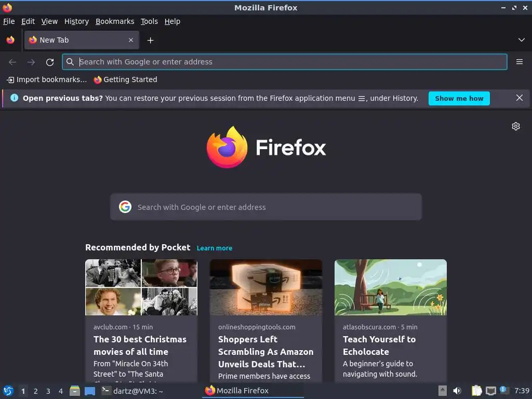Open the File menu
This screenshot has height=399, width=532.
point(9,21)
